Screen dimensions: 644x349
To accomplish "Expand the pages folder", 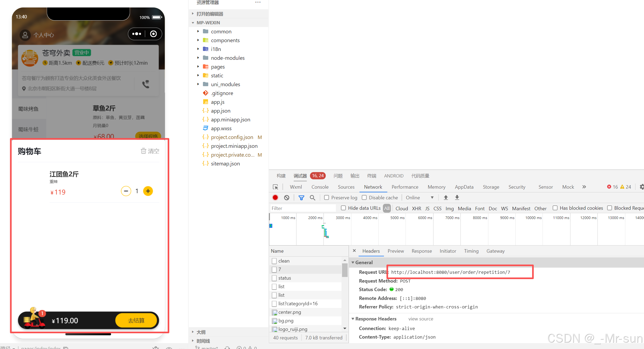I will [218, 67].
